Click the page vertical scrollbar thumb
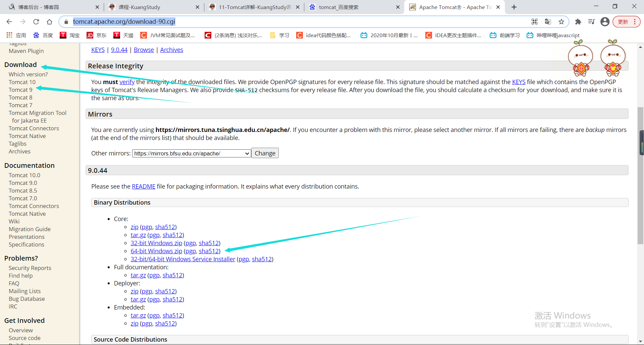The height and width of the screenshot is (345, 644). click(x=641, y=176)
